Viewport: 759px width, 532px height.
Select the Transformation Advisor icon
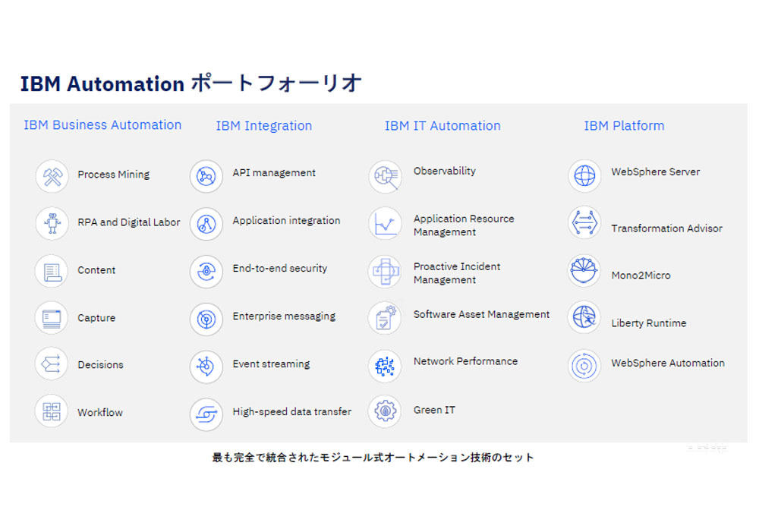pos(584,223)
